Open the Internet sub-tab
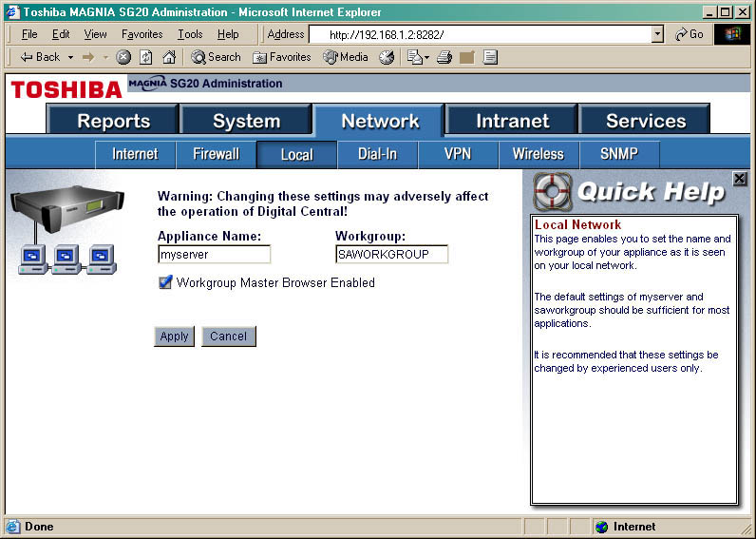This screenshot has width=756, height=539. [135, 154]
